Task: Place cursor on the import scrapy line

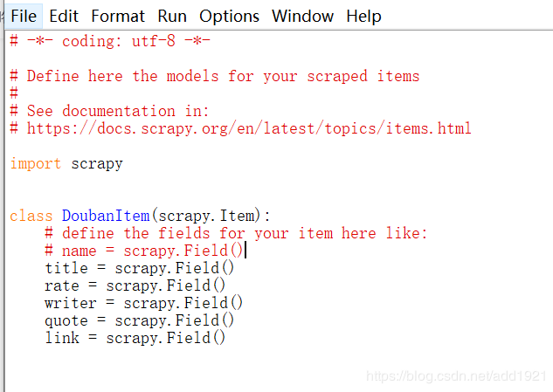Action: 66,163
